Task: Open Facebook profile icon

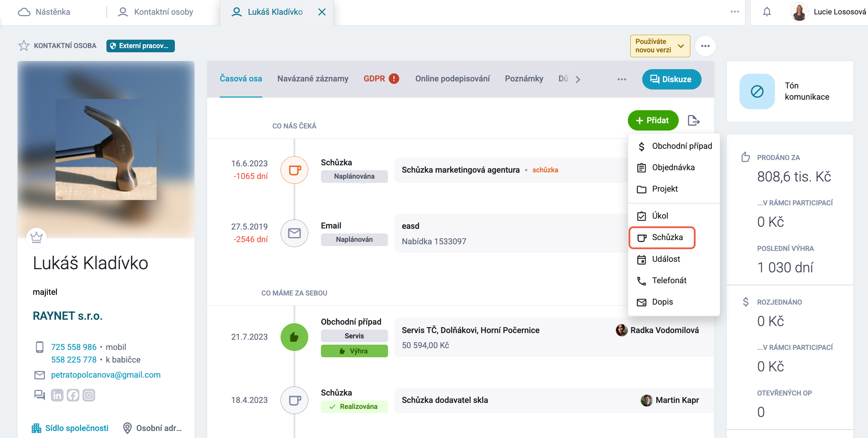Action: 73,395
